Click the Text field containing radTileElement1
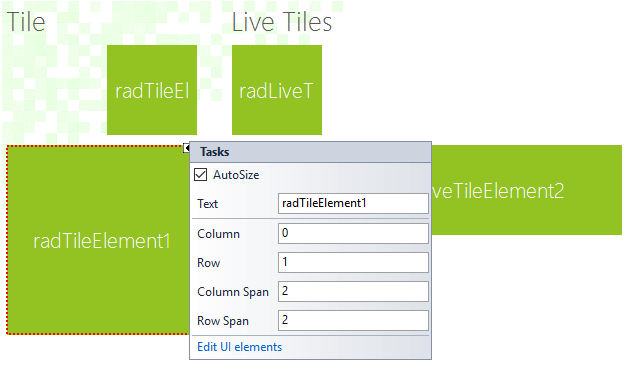 click(x=353, y=203)
